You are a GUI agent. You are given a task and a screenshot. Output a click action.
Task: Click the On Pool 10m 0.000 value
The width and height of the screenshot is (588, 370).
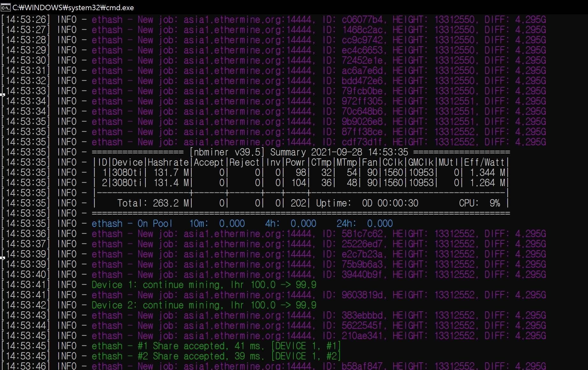point(232,224)
